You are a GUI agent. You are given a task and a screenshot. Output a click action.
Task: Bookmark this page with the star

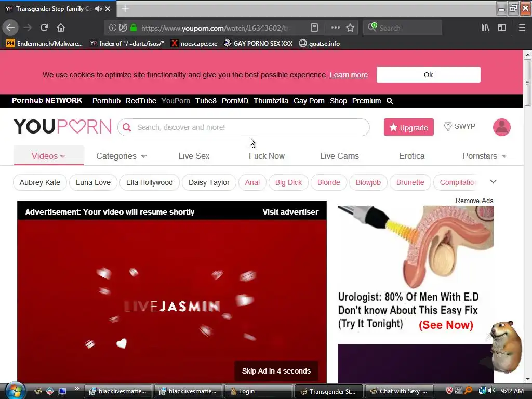click(x=350, y=28)
